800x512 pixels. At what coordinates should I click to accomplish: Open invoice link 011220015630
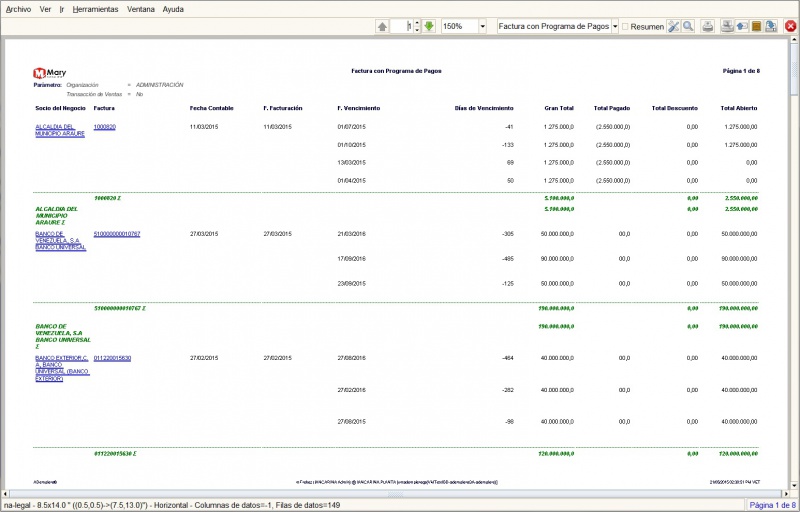(x=112, y=358)
